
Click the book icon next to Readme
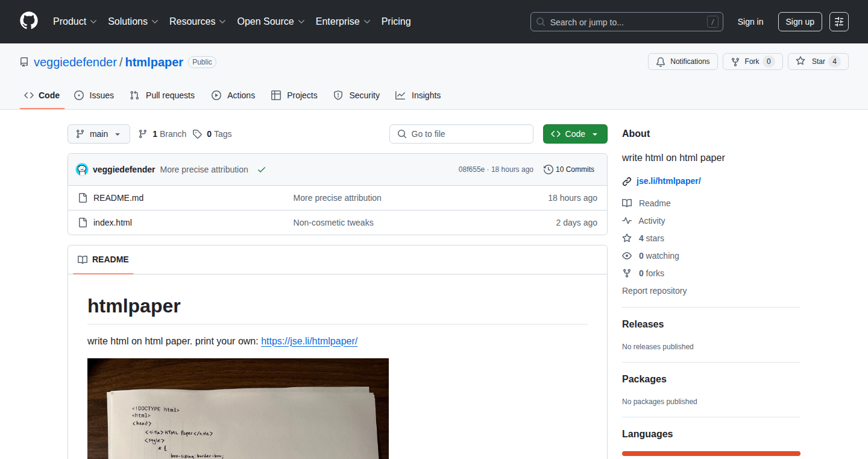click(x=627, y=203)
